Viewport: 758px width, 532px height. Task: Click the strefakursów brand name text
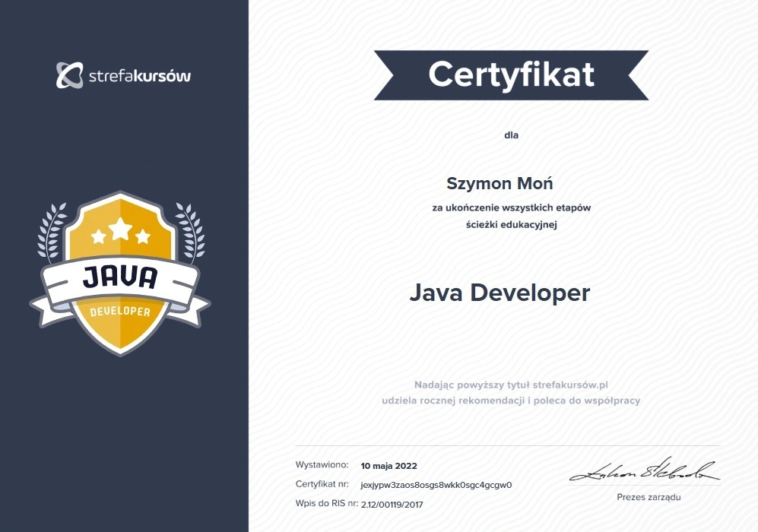(x=140, y=76)
